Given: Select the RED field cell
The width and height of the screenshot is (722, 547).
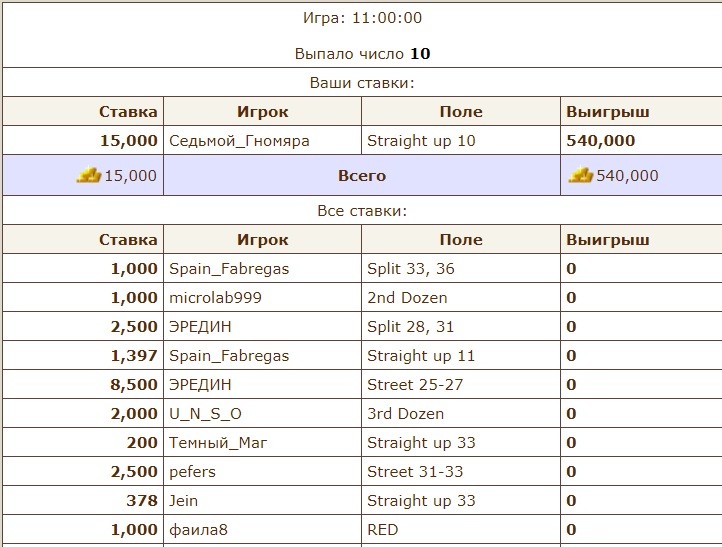Looking at the screenshot, I should 382,529.
